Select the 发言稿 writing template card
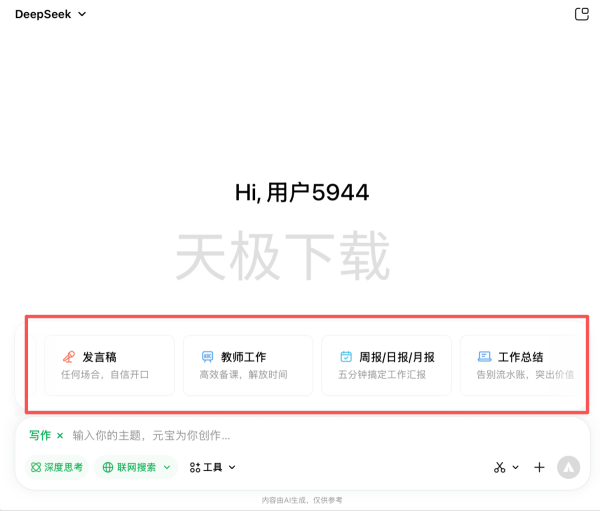Viewport: 600px width, 511px height. (109, 365)
